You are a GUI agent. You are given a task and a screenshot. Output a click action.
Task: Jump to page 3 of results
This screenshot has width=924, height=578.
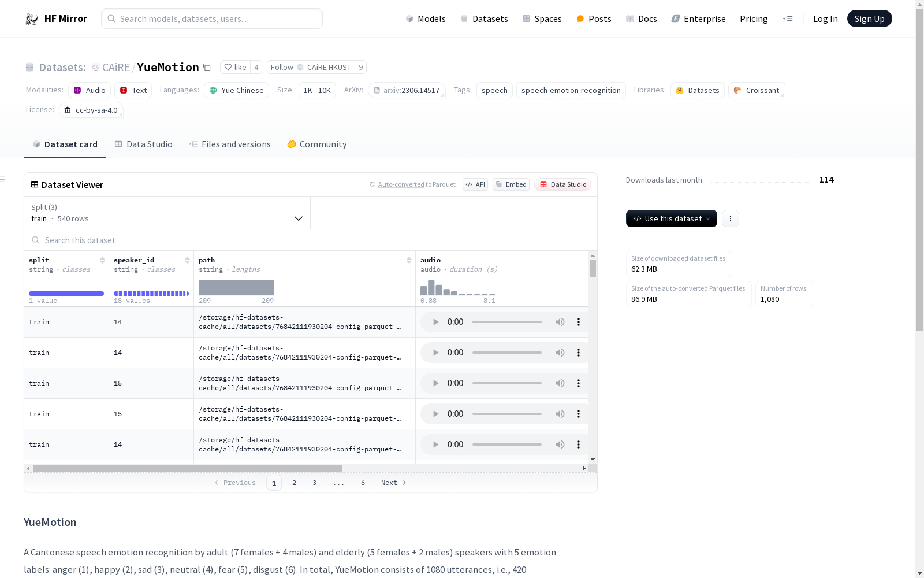(314, 483)
